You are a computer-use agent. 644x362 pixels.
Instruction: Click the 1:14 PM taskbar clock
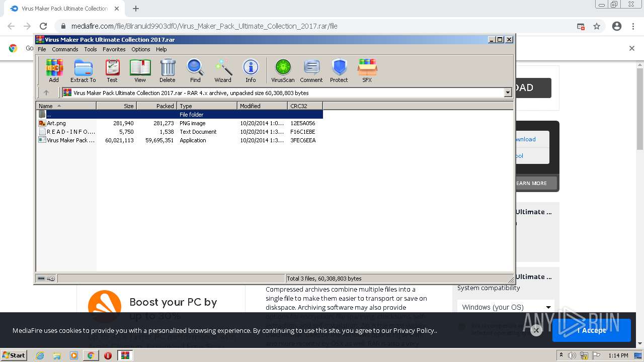pos(618,355)
